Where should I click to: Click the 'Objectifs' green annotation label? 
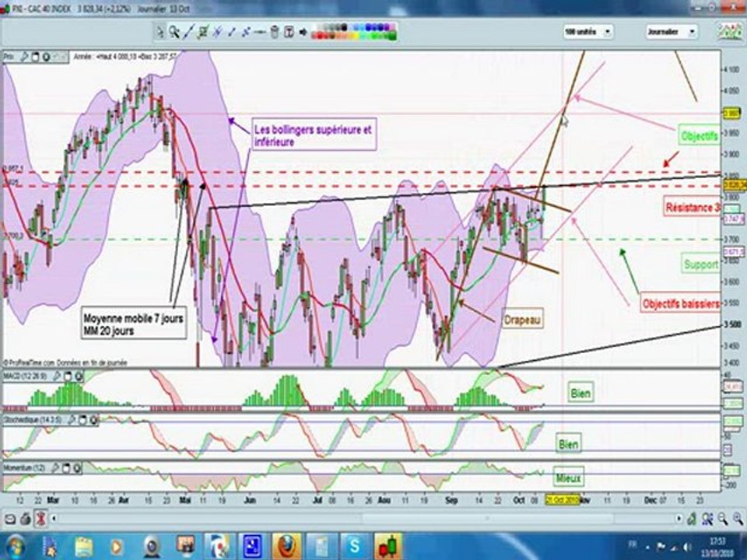[x=700, y=135]
